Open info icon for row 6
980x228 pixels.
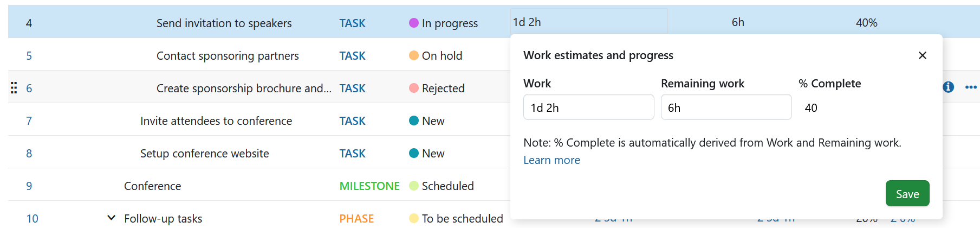pos(948,87)
